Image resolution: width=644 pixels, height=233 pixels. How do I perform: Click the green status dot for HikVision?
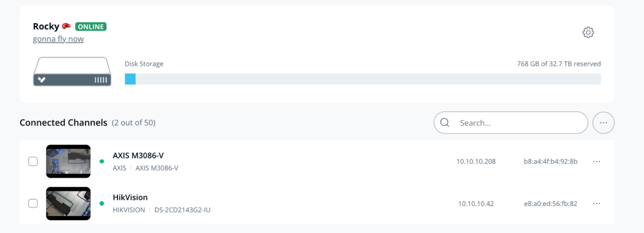click(x=102, y=203)
